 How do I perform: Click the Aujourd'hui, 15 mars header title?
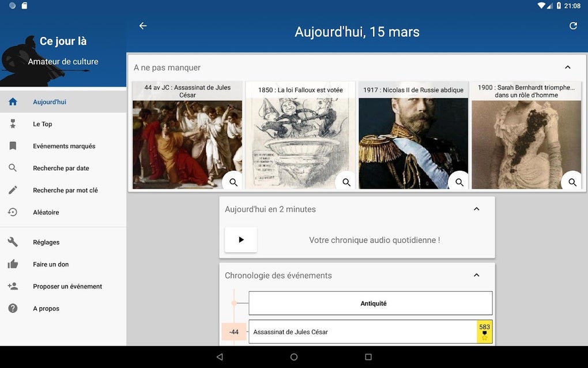point(357,32)
